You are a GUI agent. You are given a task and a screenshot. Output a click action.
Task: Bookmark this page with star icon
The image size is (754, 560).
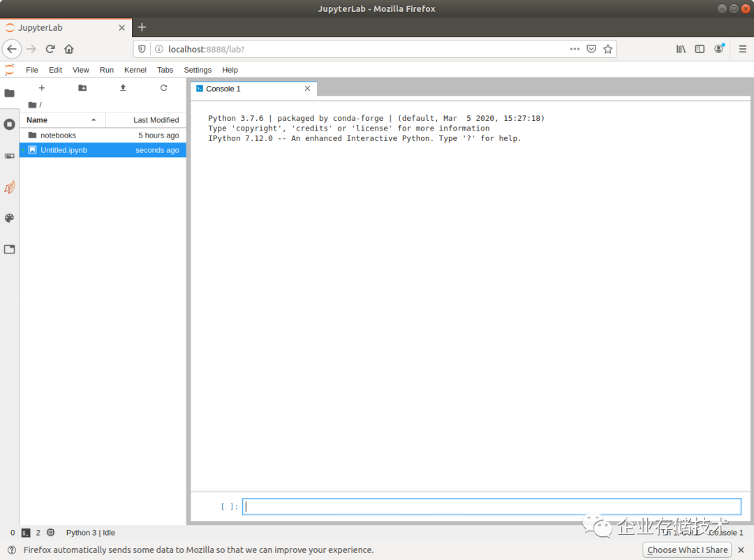608,49
